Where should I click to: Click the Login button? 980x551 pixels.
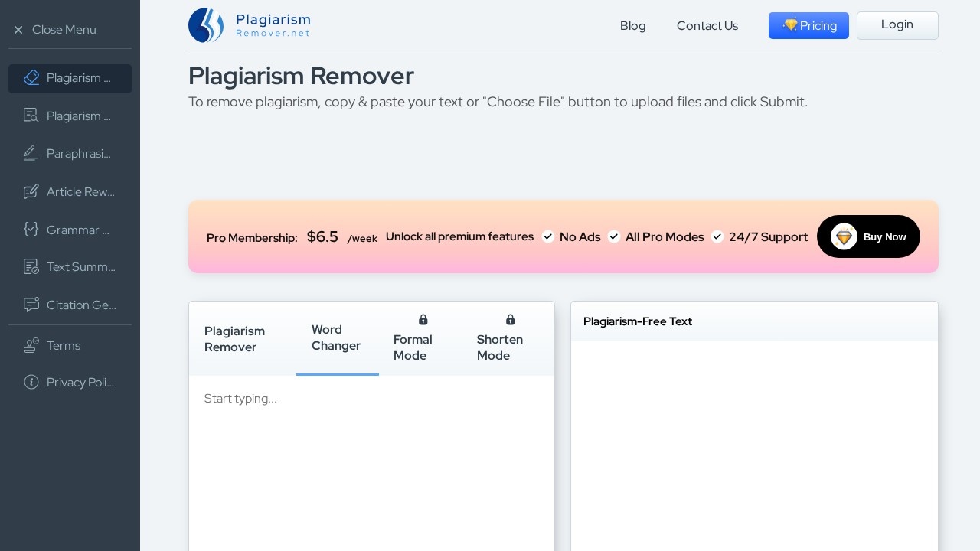[x=897, y=25]
